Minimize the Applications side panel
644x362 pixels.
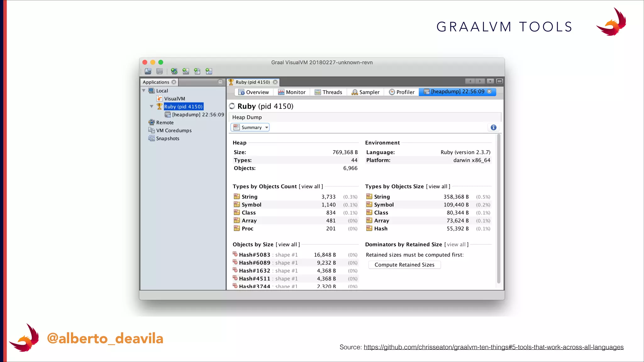[220, 82]
